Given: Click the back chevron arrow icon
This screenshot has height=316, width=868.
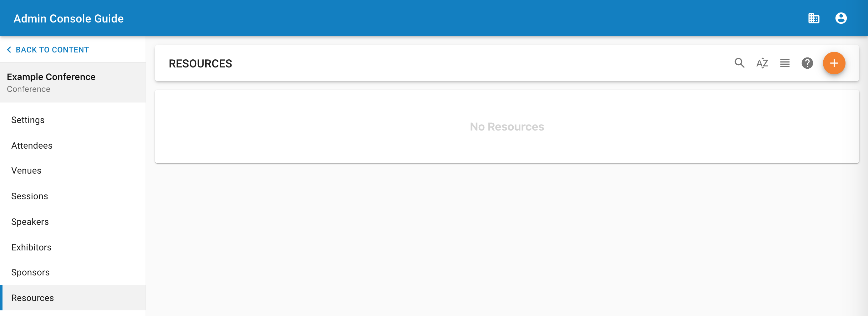Looking at the screenshot, I should [x=9, y=50].
